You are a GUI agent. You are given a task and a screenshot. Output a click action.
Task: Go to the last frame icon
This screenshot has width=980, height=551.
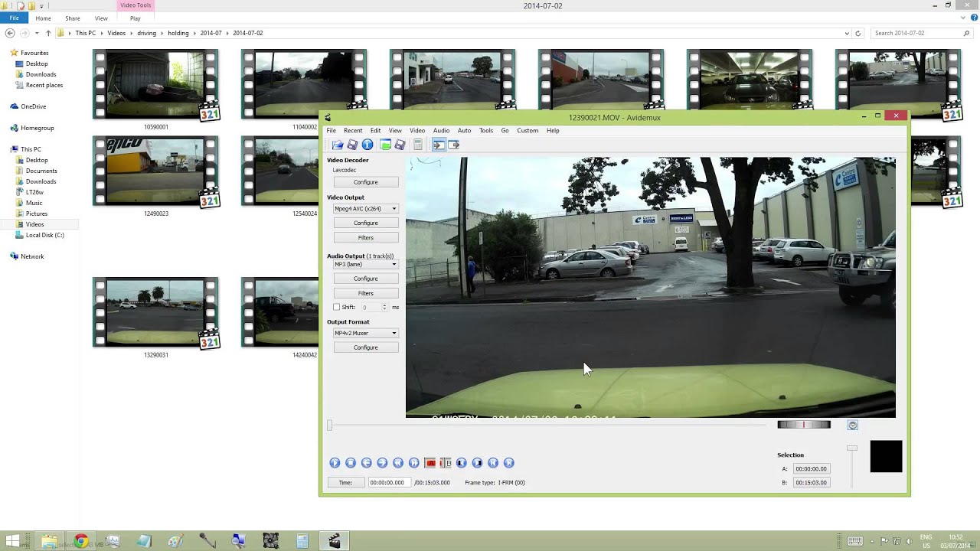coord(509,463)
